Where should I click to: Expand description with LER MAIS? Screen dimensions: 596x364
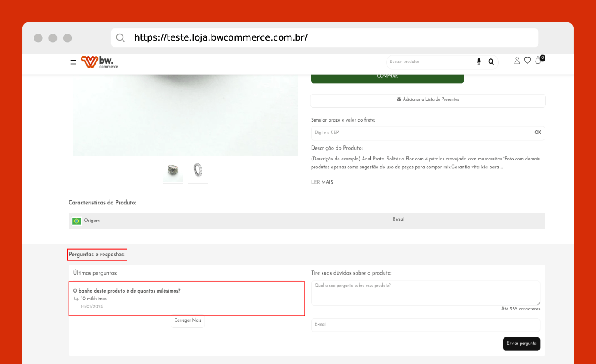(x=322, y=182)
